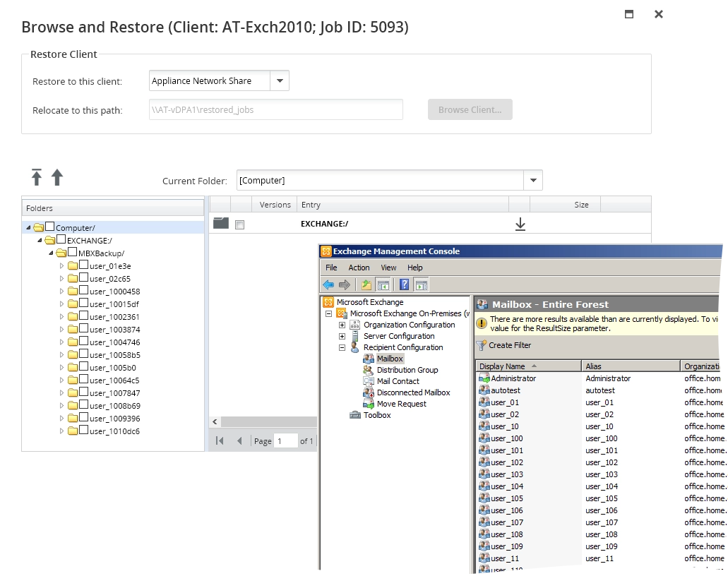Click the Create Filter link
The width and height of the screenshot is (728, 576).
(x=509, y=345)
